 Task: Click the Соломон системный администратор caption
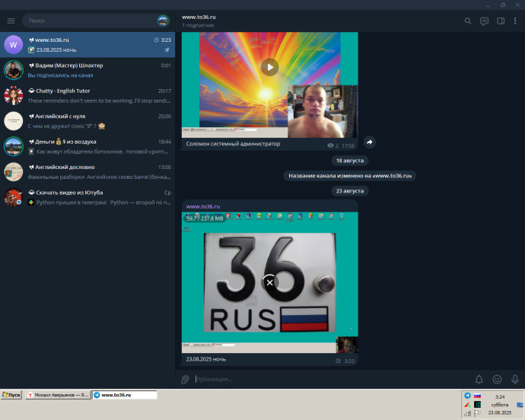(x=233, y=144)
